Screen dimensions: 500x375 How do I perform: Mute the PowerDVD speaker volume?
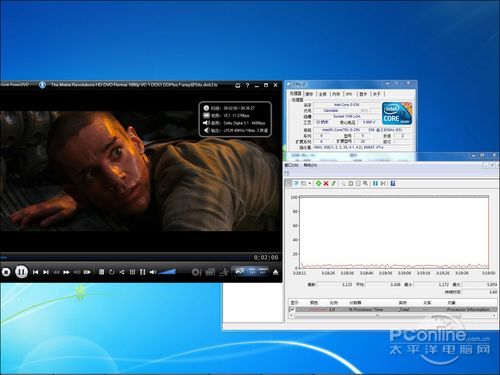point(153,272)
